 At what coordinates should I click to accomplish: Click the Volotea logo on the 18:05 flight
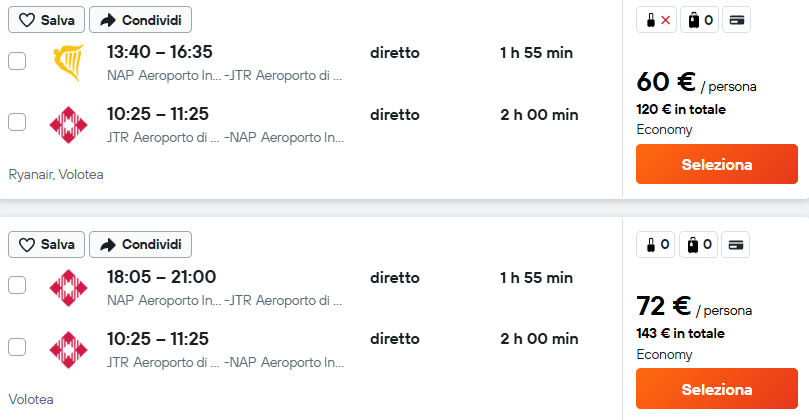click(68, 288)
